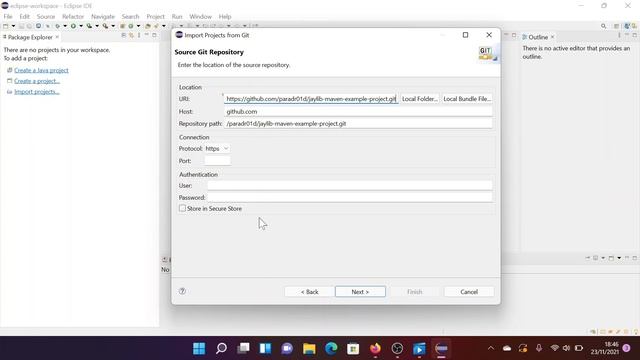This screenshot has height=360, width=640.
Task: Click the New file toolbar icon
Action: pyautogui.click(x=6, y=26)
